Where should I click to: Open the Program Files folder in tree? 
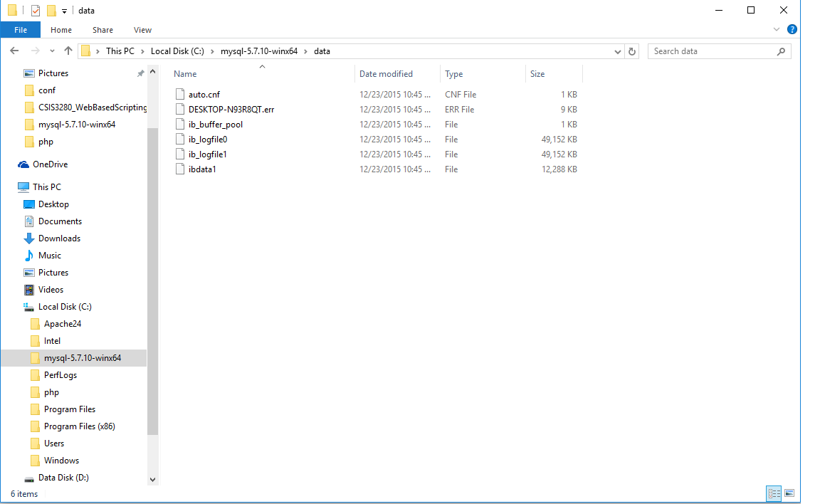tap(70, 409)
